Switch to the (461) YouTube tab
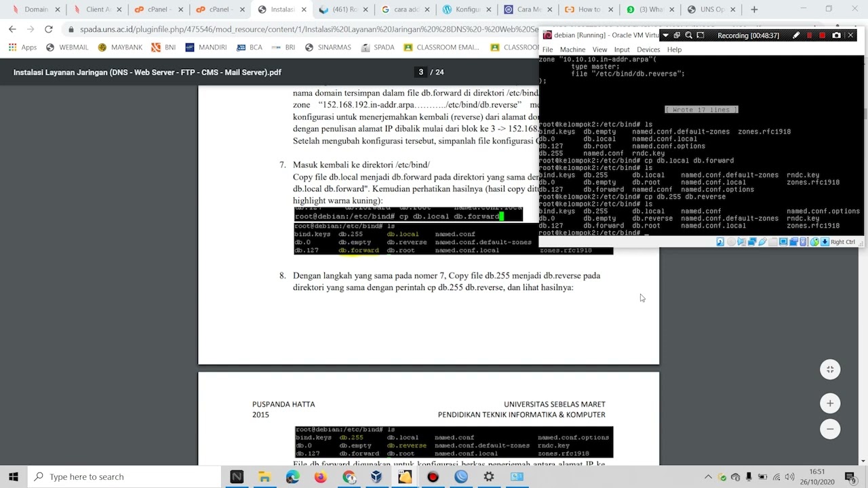The width and height of the screenshot is (868, 488). point(343,9)
